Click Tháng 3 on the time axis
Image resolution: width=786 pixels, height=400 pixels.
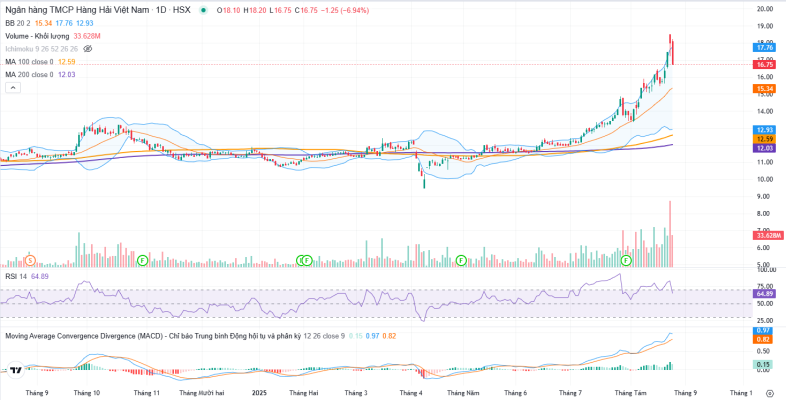355,392
